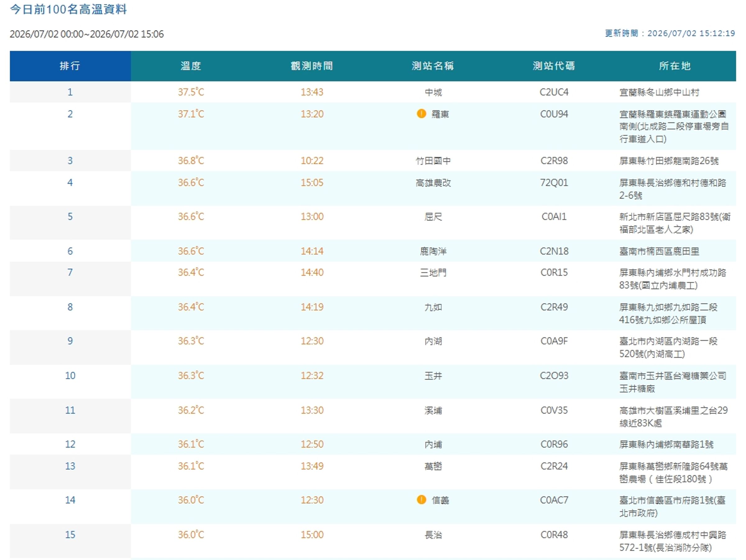Select station name 信義
The image size is (746, 560).
(x=440, y=500)
